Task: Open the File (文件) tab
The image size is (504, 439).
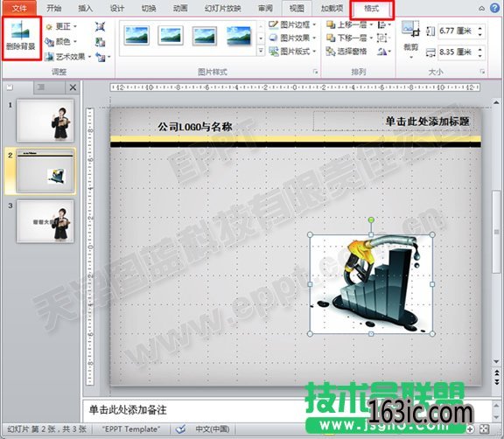Action: click(x=19, y=8)
